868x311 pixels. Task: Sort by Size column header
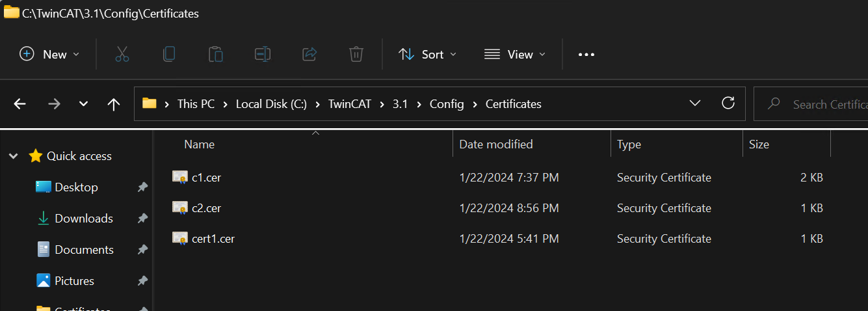coord(759,144)
